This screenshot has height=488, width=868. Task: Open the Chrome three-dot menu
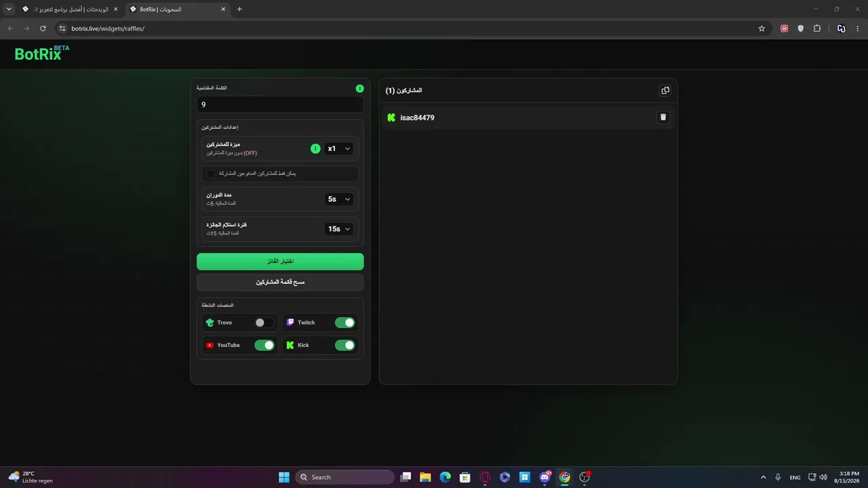858,28
